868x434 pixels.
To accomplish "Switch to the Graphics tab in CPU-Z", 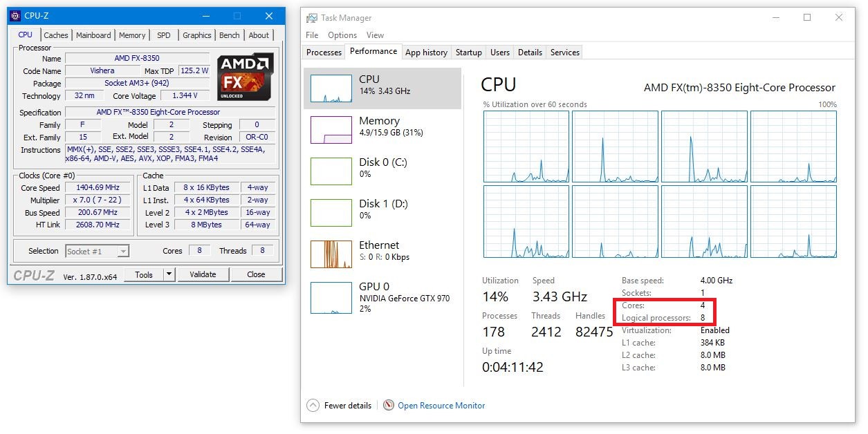I will click(197, 35).
